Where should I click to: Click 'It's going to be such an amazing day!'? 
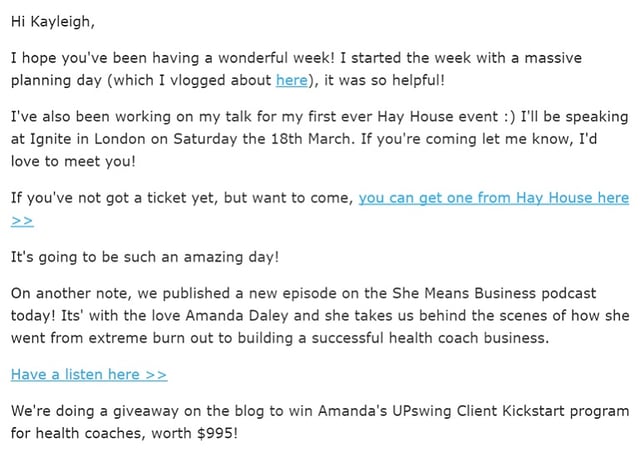[145, 257]
